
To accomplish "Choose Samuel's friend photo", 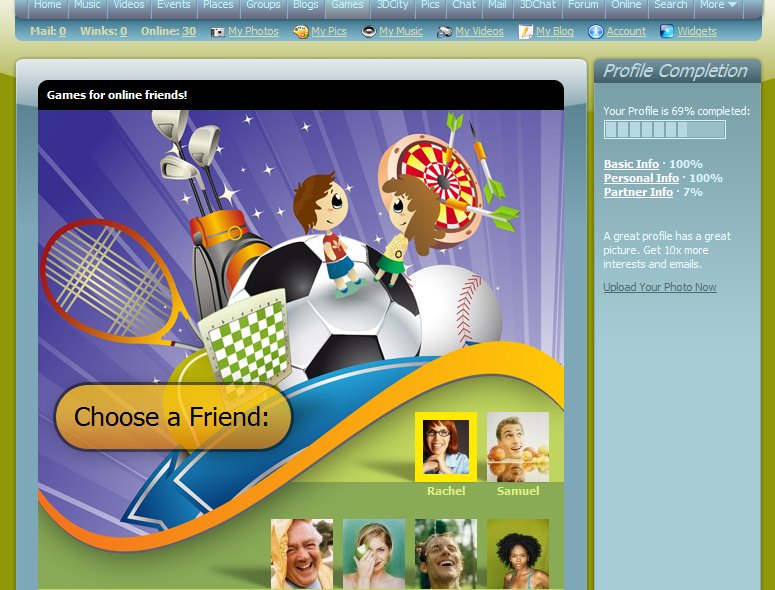I will 517,447.
